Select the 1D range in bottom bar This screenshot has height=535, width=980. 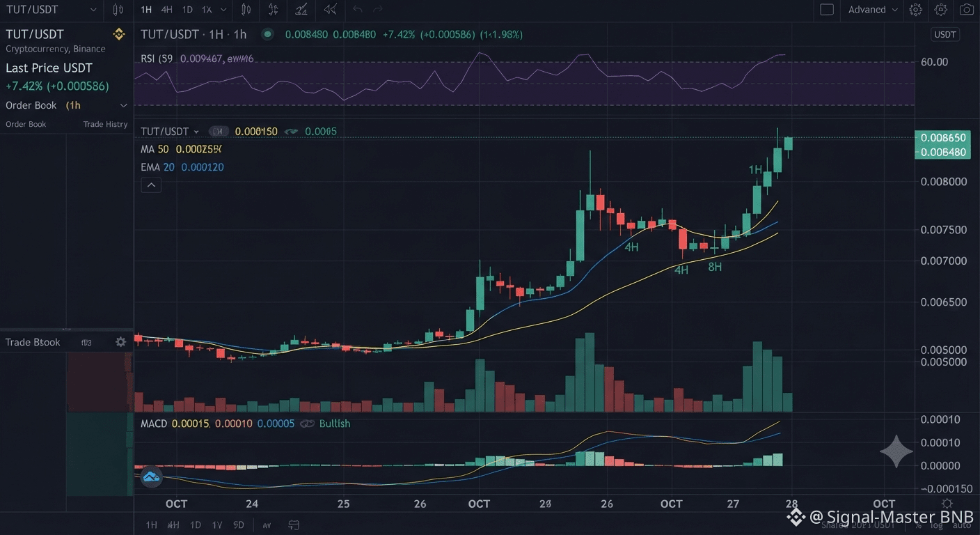coord(196,525)
